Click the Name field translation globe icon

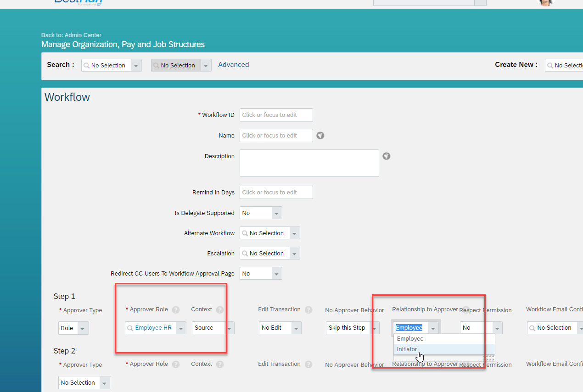[x=320, y=135]
